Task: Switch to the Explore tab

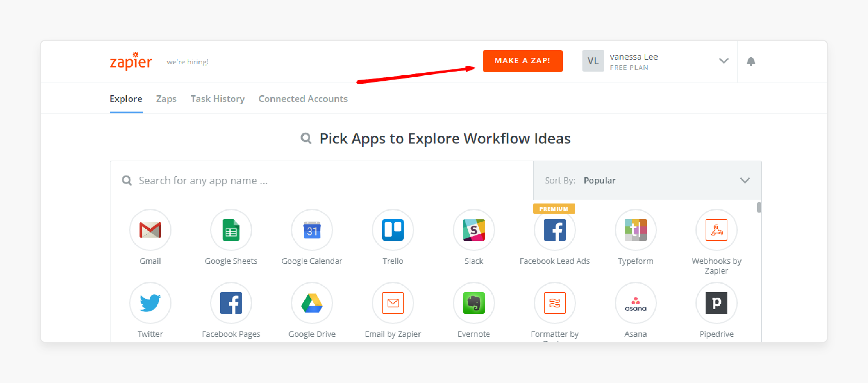Action: point(126,99)
